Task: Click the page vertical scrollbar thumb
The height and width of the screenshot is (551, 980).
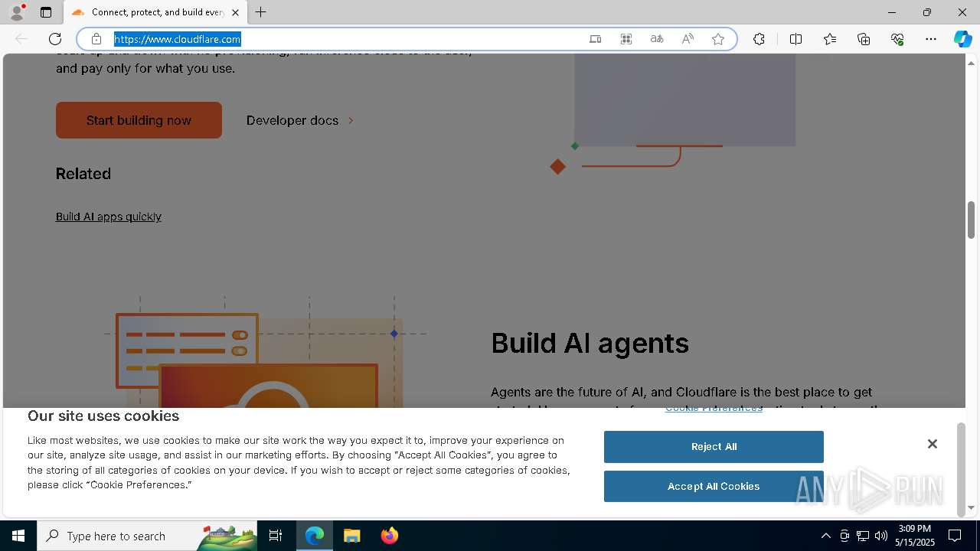Action: (971, 220)
